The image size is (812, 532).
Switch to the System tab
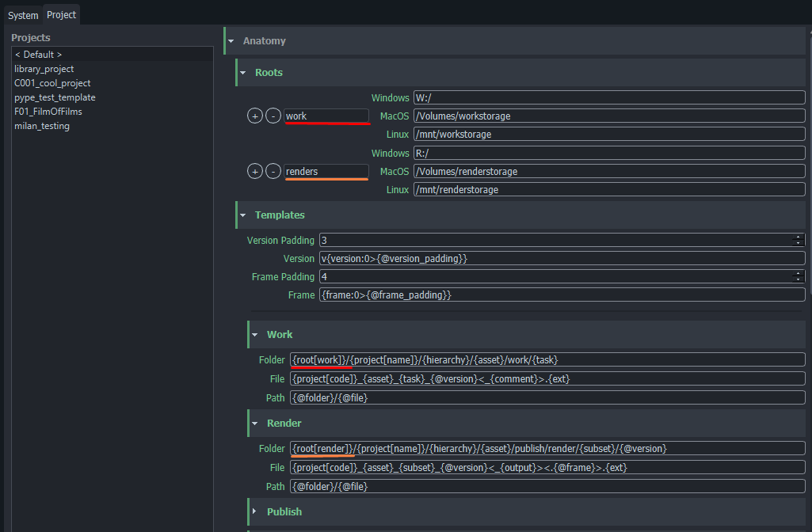point(23,15)
